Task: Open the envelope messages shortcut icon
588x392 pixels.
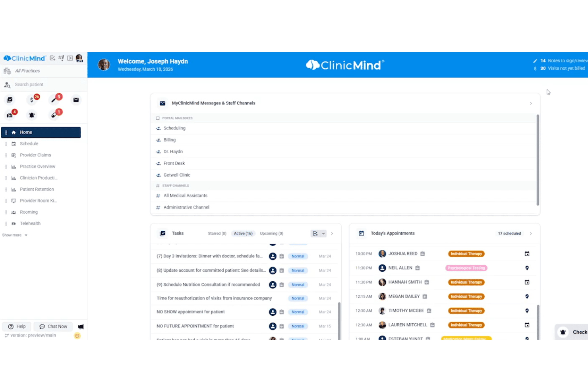Action: [76, 100]
